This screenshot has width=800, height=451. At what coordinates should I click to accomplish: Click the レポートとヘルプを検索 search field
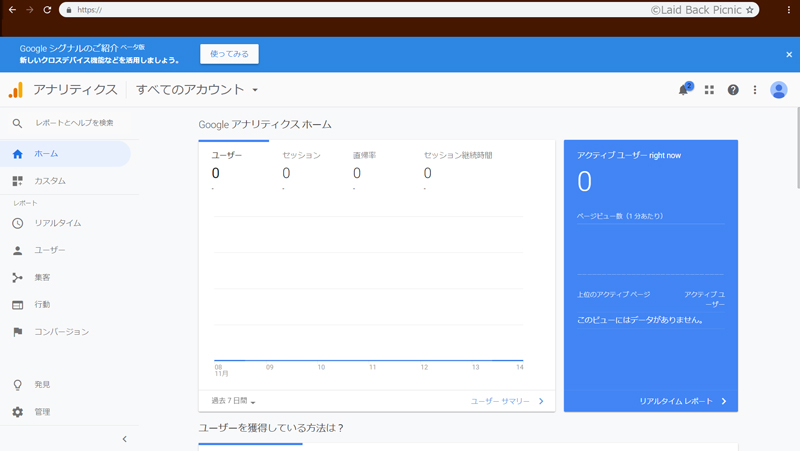(74, 123)
